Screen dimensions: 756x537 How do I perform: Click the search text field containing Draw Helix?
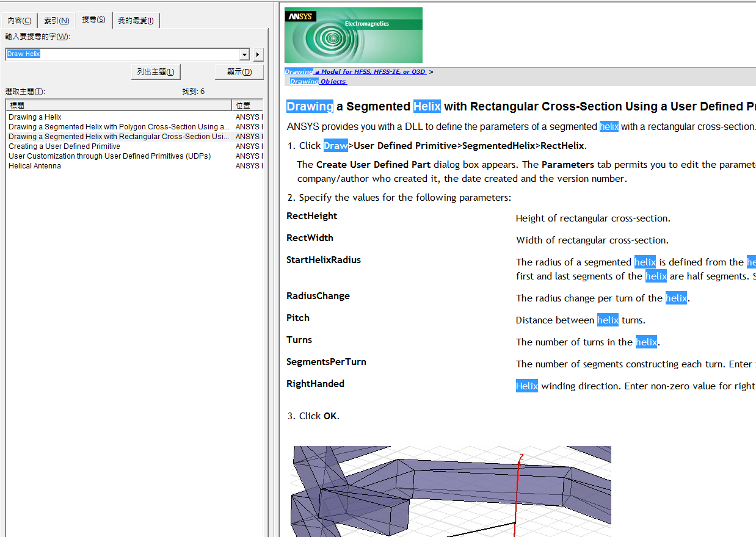coord(122,54)
